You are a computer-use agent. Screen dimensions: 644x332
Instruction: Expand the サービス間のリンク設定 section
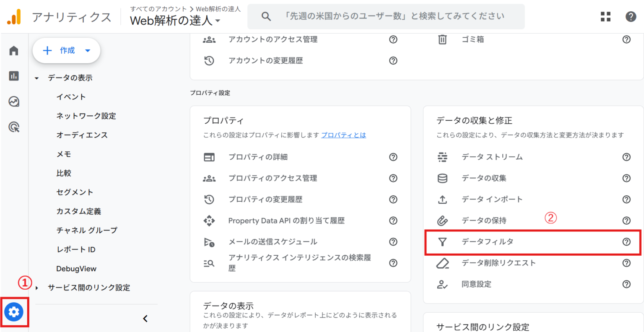pos(37,288)
